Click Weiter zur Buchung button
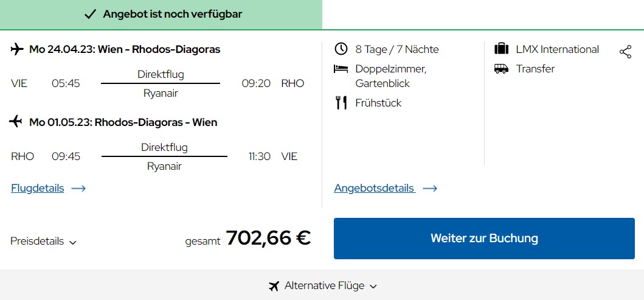The width and height of the screenshot is (644, 300). pos(484,239)
